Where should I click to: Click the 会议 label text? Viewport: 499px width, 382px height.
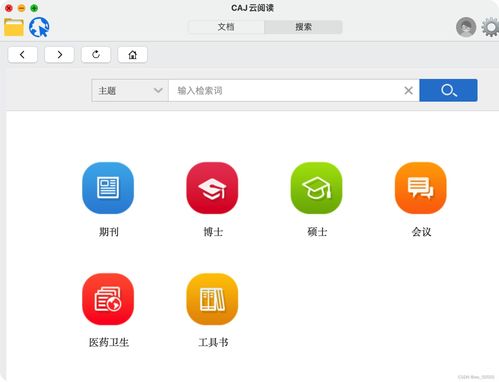pyautogui.click(x=422, y=232)
